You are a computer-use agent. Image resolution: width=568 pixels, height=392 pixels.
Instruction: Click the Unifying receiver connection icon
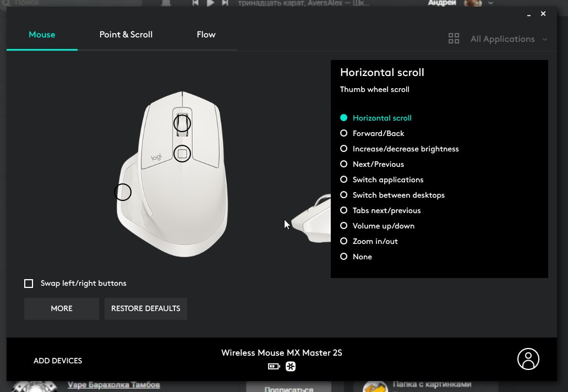pos(291,366)
